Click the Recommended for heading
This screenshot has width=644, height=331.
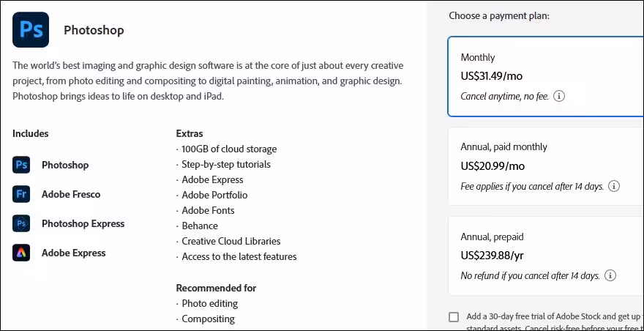[x=216, y=288]
